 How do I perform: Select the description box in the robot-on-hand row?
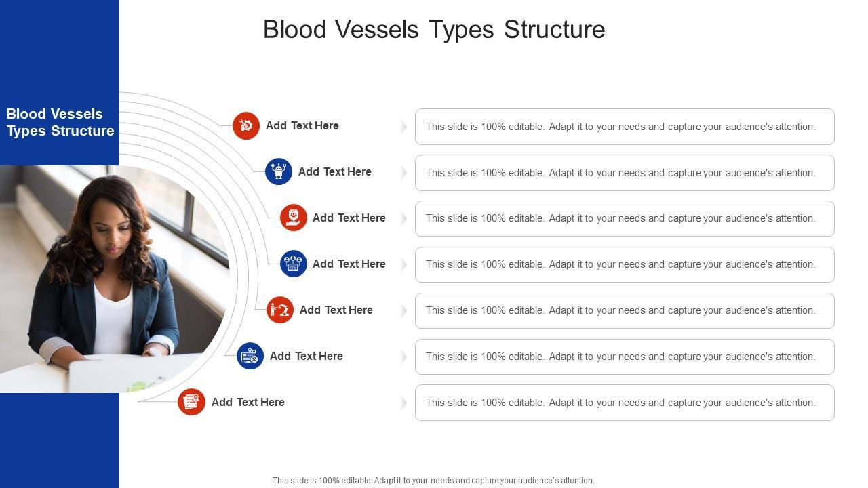(624, 218)
